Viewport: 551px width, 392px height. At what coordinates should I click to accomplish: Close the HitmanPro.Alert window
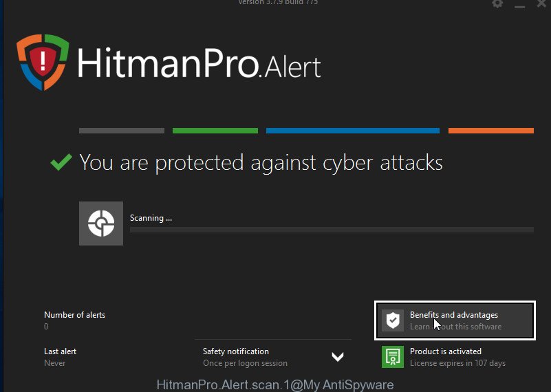click(x=541, y=4)
